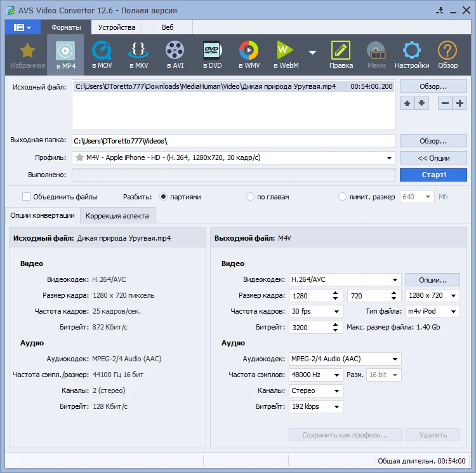The image size is (476, 473).
Task: Switch to the Веб tab
Action: click(x=168, y=27)
